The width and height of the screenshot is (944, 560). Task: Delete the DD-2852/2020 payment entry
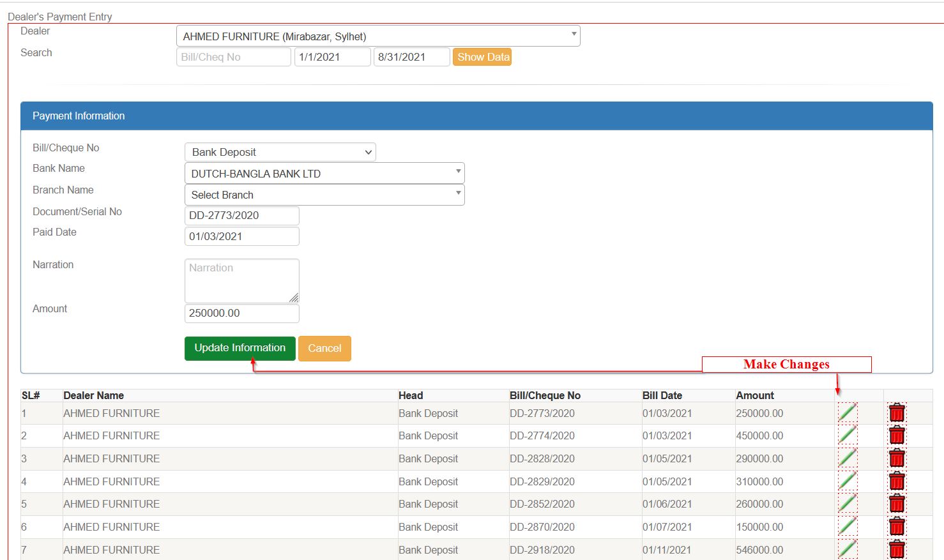pyautogui.click(x=897, y=504)
